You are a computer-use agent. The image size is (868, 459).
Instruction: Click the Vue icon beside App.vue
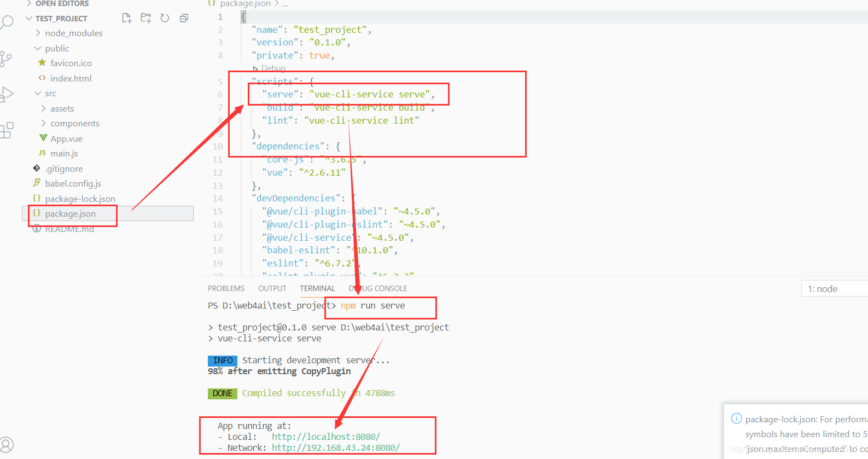pyautogui.click(x=43, y=138)
